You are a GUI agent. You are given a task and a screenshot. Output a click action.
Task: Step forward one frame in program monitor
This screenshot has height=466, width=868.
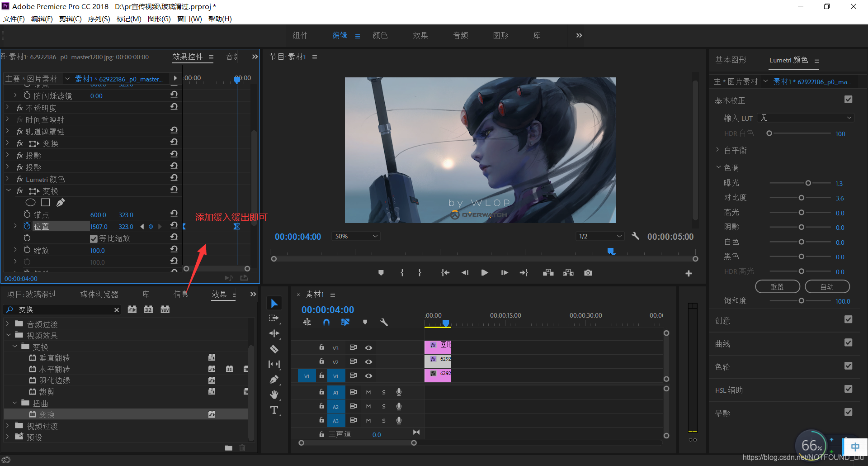505,273
